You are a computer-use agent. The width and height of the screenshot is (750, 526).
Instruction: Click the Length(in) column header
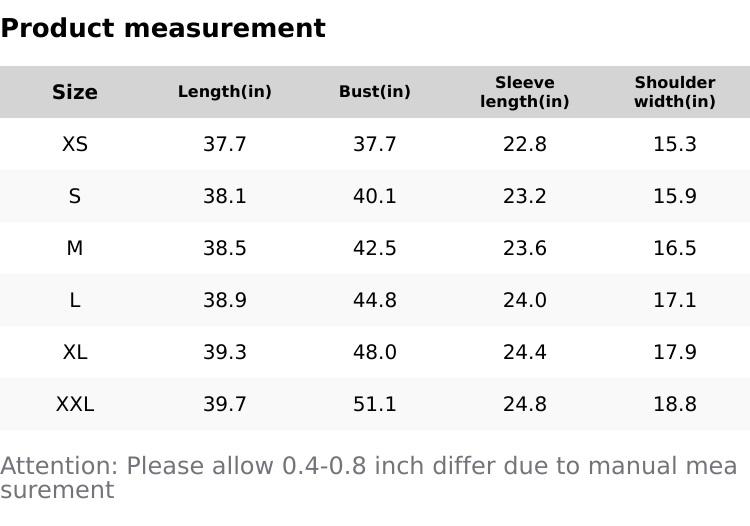[x=225, y=92]
